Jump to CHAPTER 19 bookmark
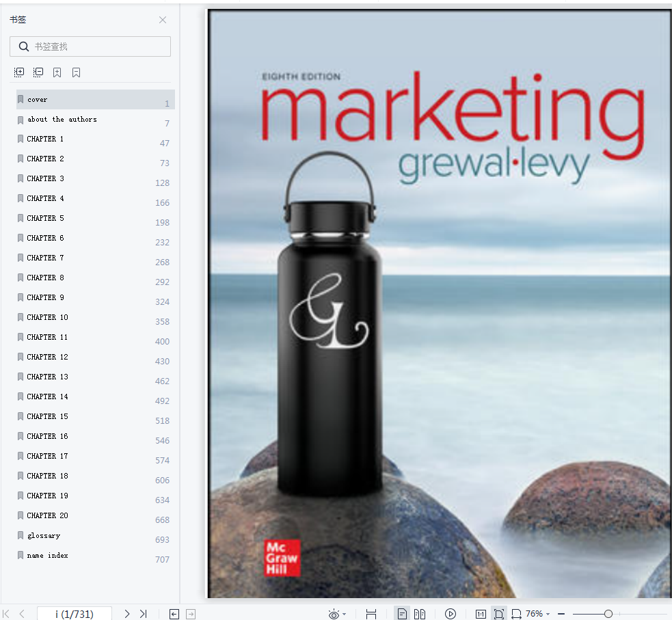The height and width of the screenshot is (620, 672). [x=96, y=496]
